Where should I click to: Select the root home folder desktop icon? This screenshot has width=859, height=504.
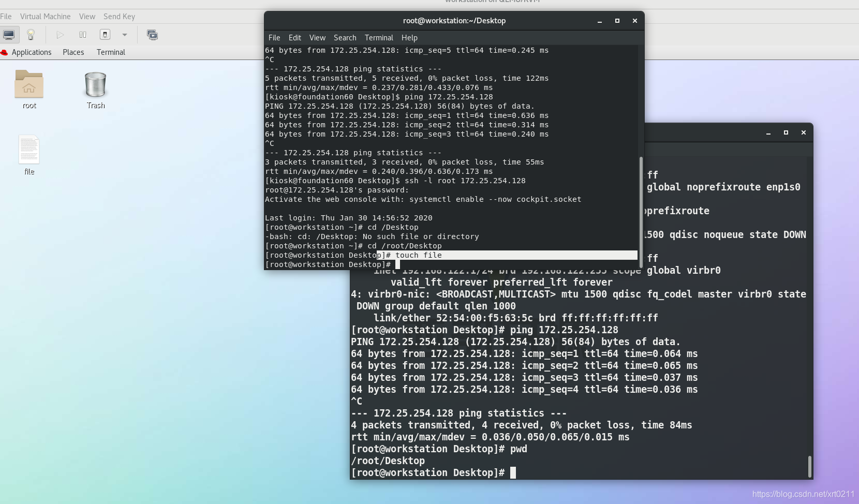(x=29, y=89)
